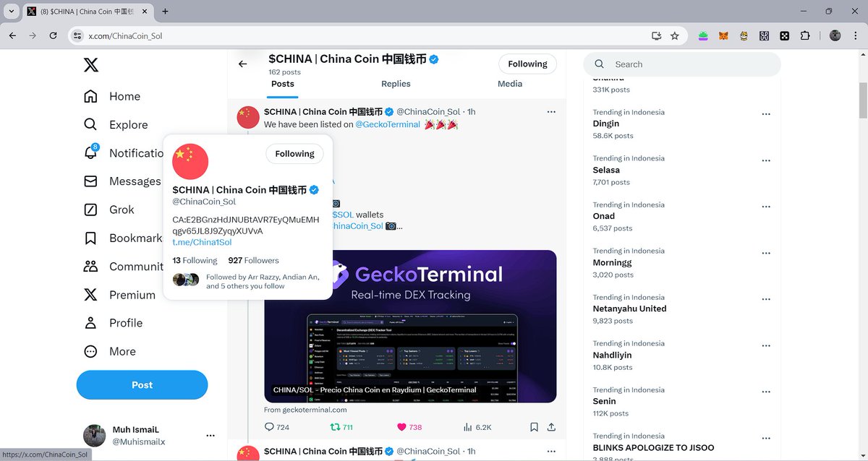Click Following button in hover card
The height and width of the screenshot is (461, 868).
(x=294, y=154)
